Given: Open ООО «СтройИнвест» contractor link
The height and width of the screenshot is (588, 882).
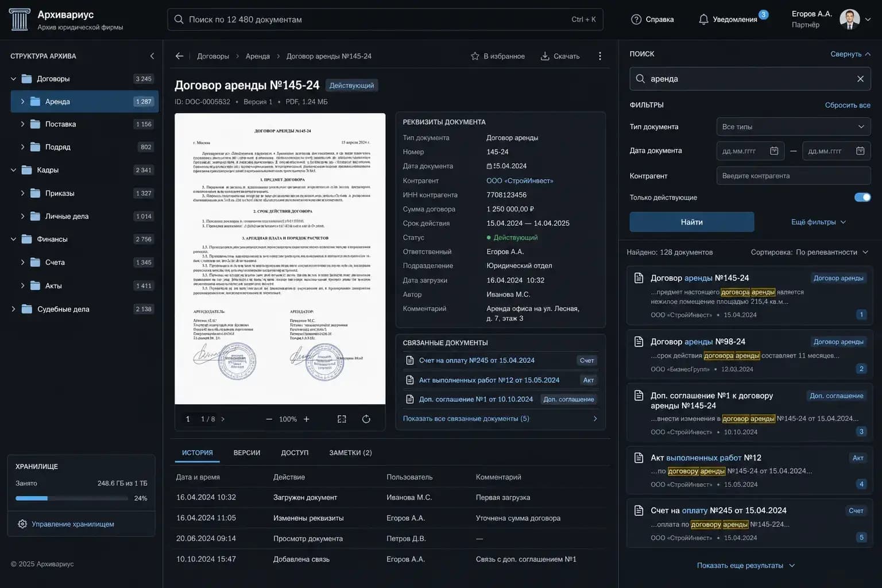Looking at the screenshot, I should click(520, 181).
